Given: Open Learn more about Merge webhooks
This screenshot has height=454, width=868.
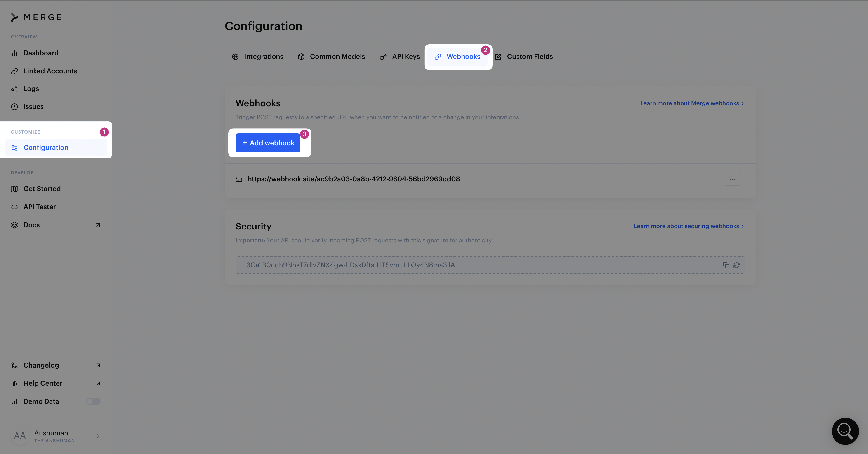Looking at the screenshot, I should pos(692,103).
